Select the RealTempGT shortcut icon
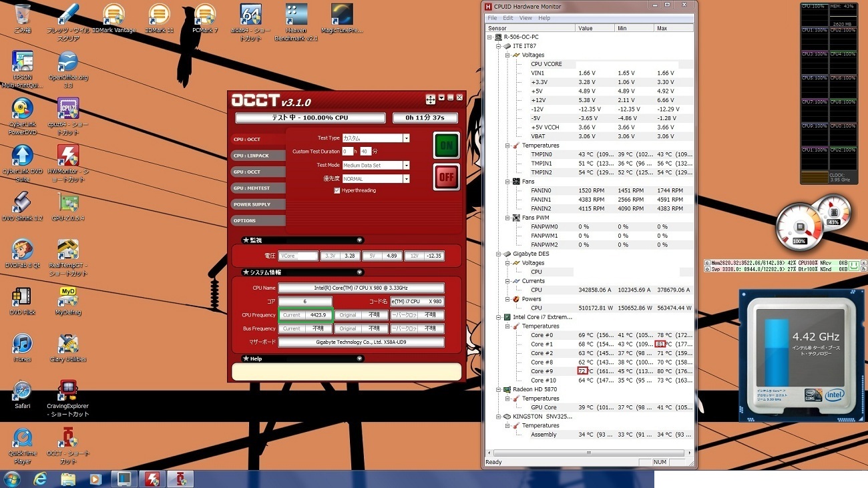868x488 pixels. click(68, 258)
